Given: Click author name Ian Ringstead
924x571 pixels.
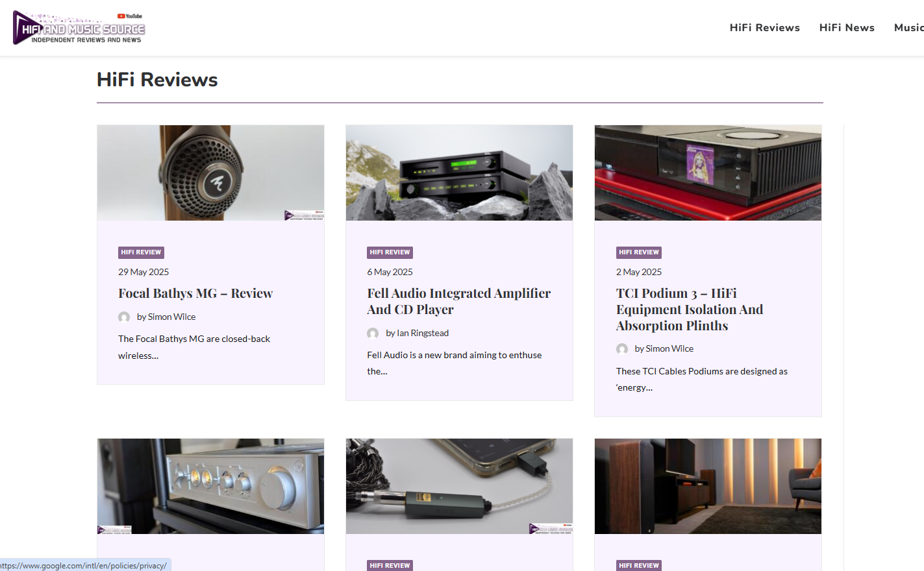Looking at the screenshot, I should 422,334.
